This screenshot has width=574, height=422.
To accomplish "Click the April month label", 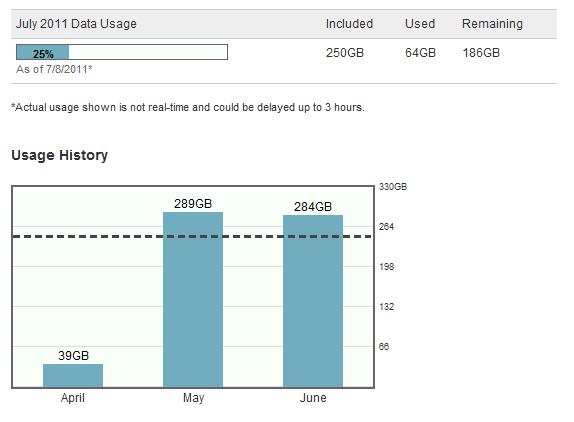I will [x=73, y=398].
